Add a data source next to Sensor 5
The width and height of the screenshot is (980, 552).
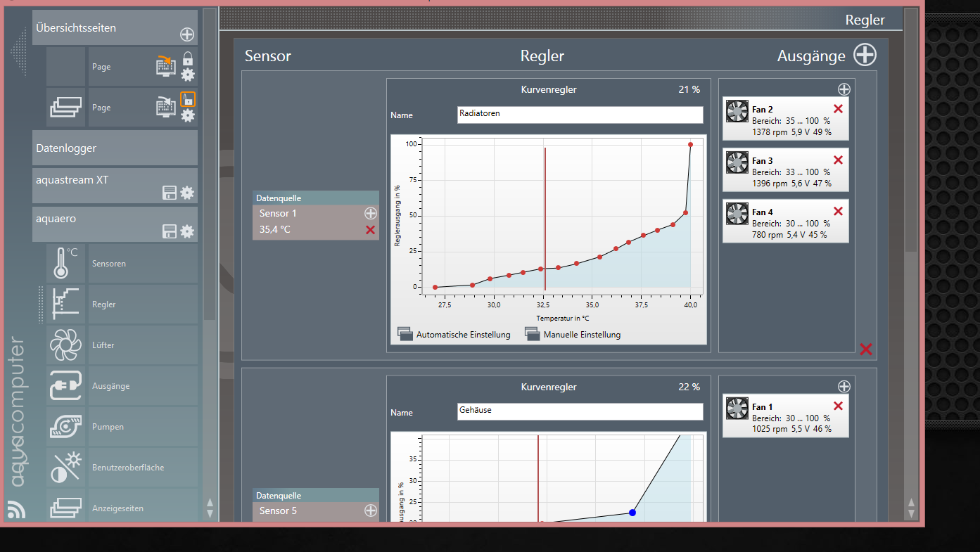pos(371,511)
